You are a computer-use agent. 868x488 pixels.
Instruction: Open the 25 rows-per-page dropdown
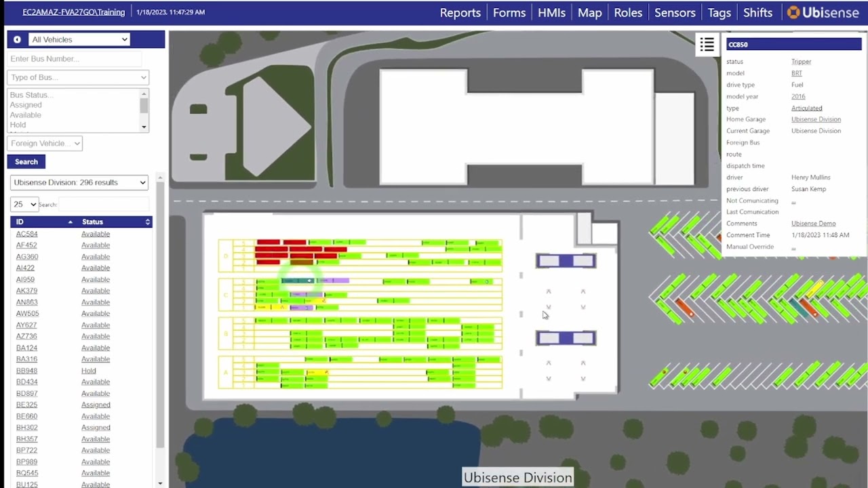(x=24, y=204)
